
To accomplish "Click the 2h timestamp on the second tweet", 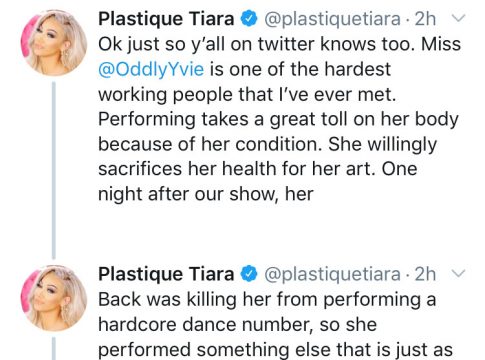I will [425, 274].
